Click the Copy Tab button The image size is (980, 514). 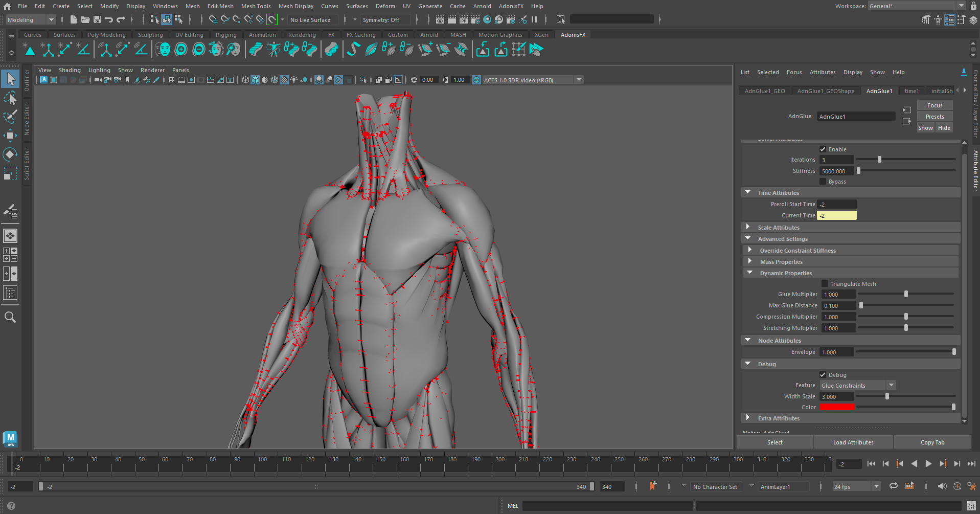point(932,442)
